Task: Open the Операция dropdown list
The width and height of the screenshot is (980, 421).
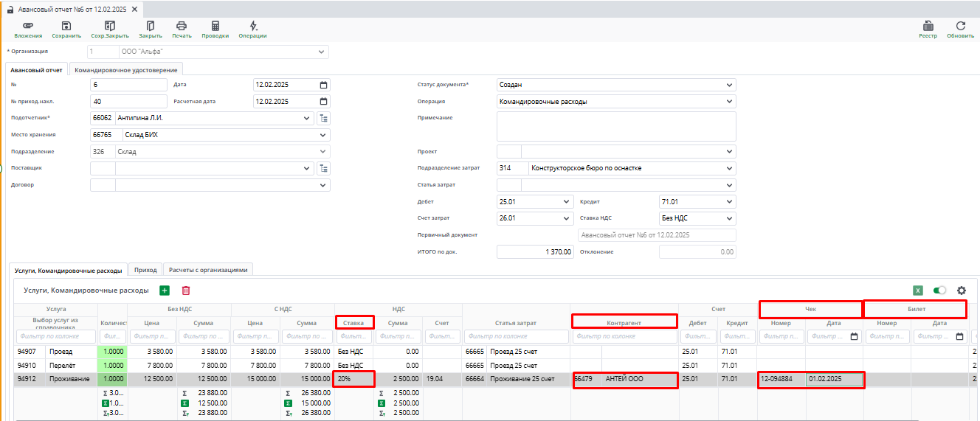Action: 729,102
